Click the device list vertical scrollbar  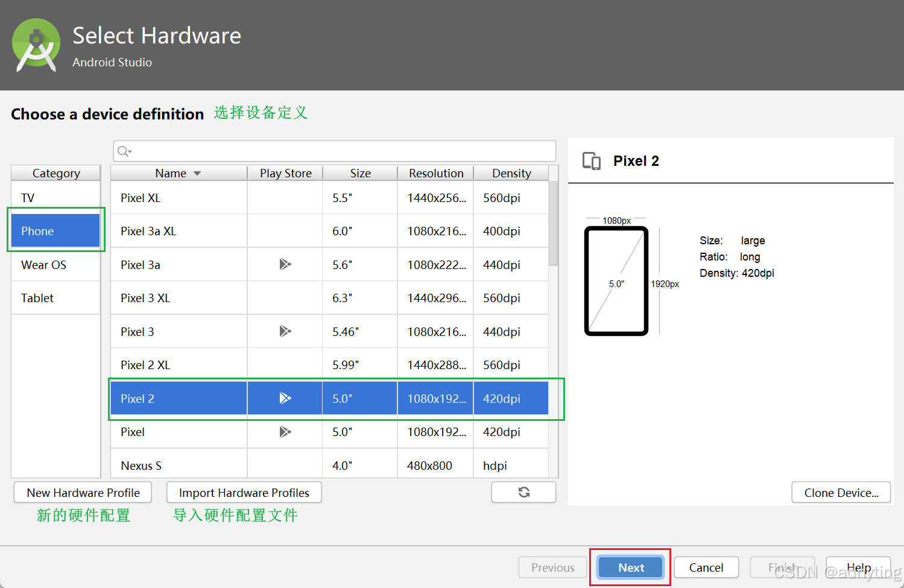[553, 223]
